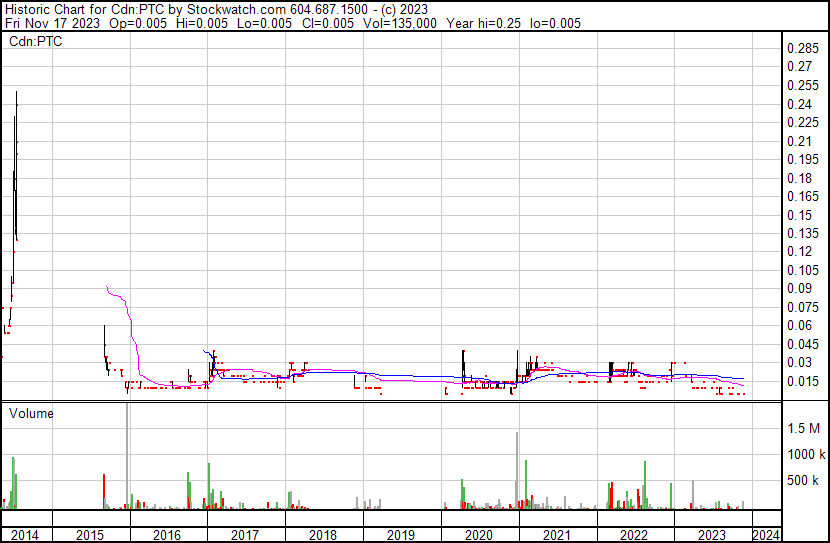Screen dimensions: 830x543
Task: Click the Stockwatch.com text in the chart title
Action: coord(237,9)
